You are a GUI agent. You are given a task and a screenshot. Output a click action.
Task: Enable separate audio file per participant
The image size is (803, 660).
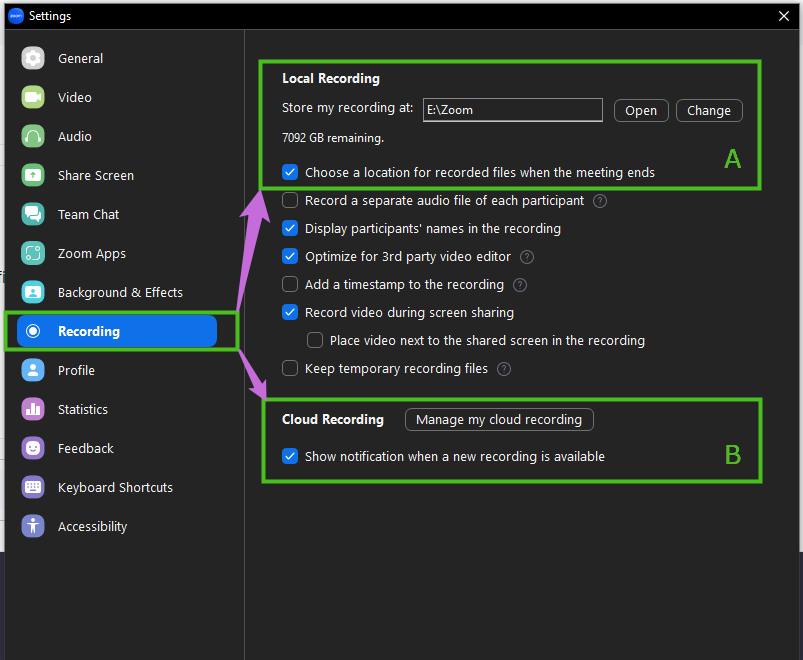[290, 200]
